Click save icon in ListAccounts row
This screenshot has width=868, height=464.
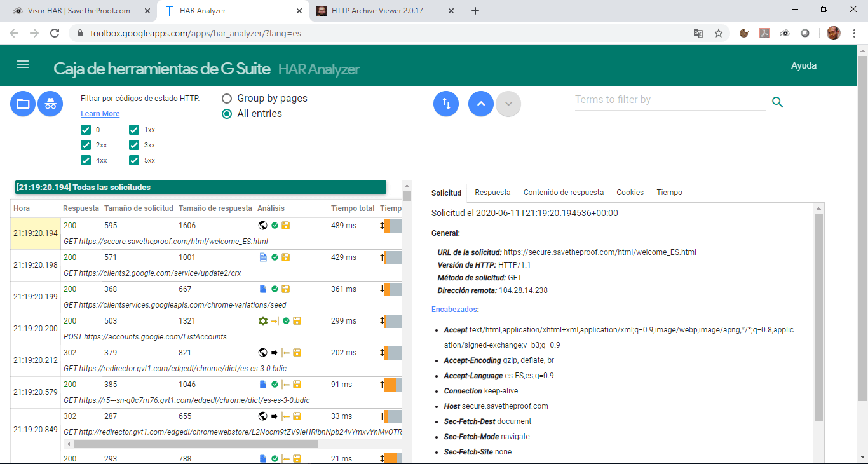(x=297, y=320)
